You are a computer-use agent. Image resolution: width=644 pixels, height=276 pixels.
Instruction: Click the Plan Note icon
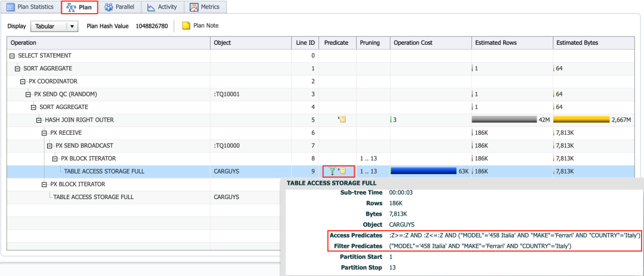coord(186,26)
